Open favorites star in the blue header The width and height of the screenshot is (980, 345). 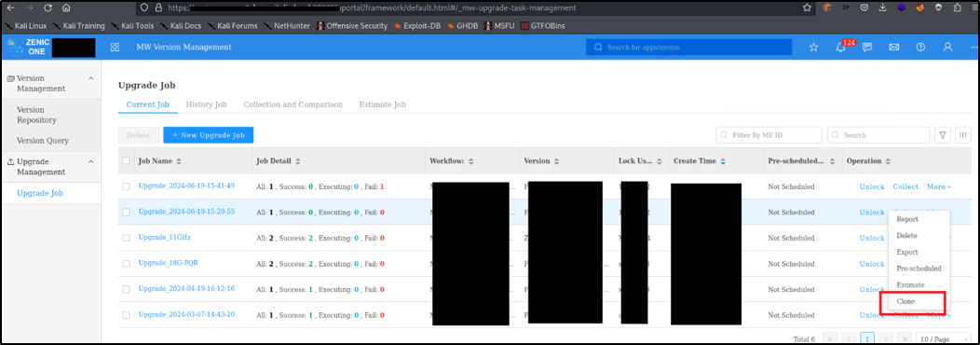click(x=813, y=47)
